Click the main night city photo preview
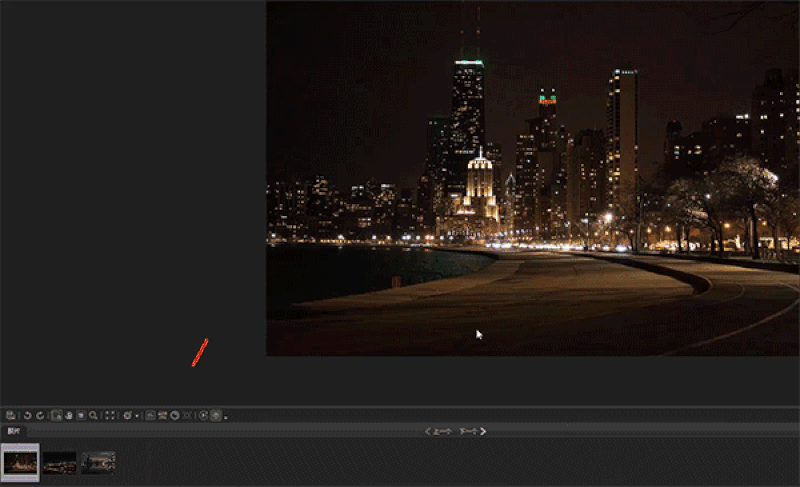Image resolution: width=800 pixels, height=487 pixels. 532,178
